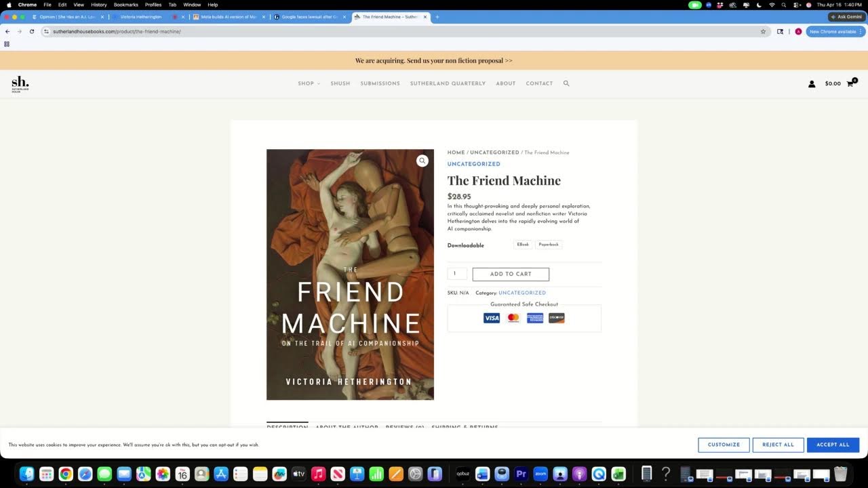Screen dimensions: 868x488
Task: Open the Trash in the dock
Action: 841,474
